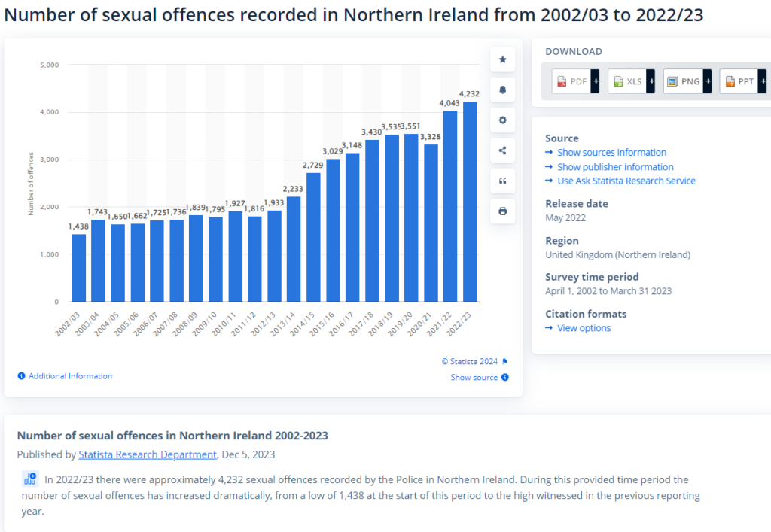Click the bell notification icon
This screenshot has height=532, width=771.
click(502, 90)
